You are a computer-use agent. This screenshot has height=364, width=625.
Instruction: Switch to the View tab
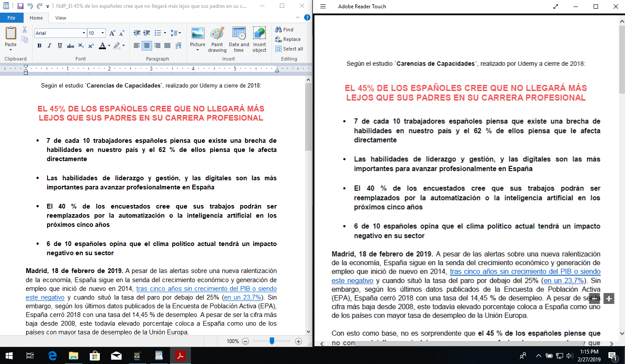(61, 18)
